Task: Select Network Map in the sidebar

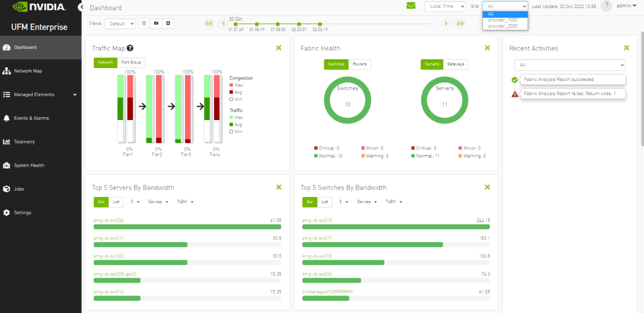Action: [x=28, y=71]
